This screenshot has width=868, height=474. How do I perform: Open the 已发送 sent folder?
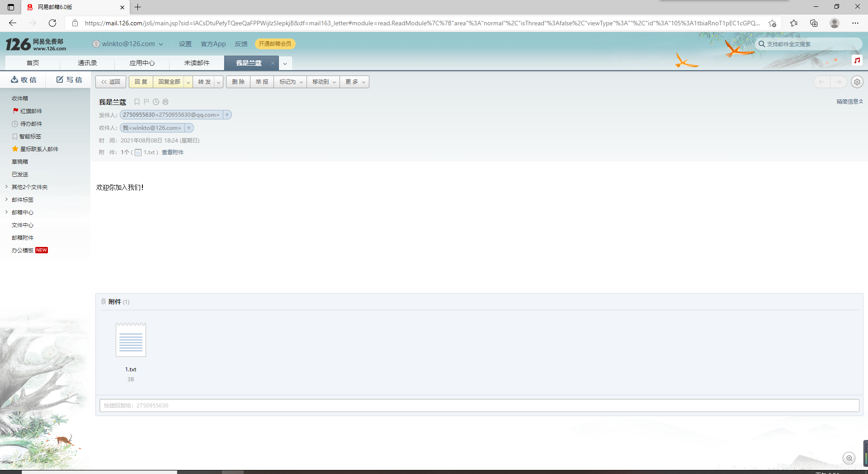[20, 174]
